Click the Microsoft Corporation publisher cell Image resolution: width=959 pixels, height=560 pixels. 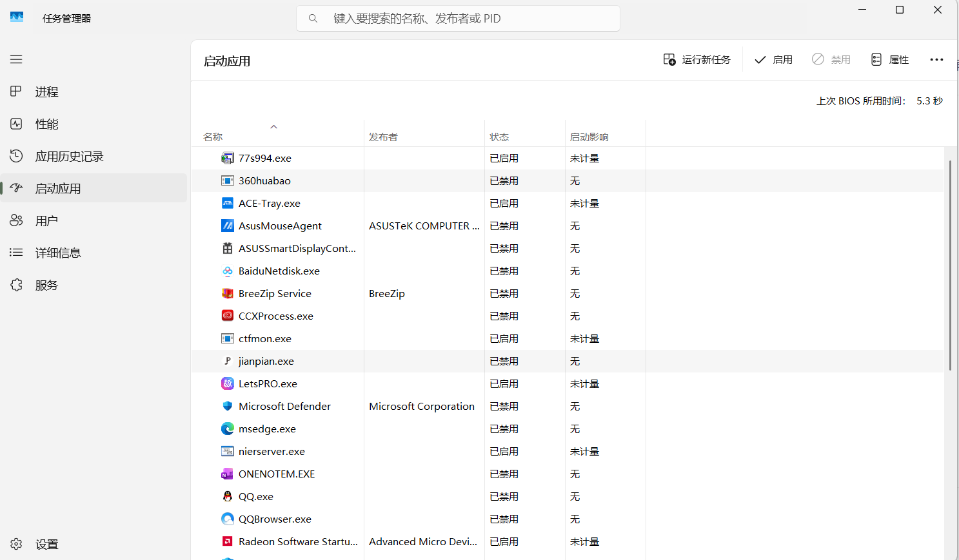pyautogui.click(x=422, y=406)
